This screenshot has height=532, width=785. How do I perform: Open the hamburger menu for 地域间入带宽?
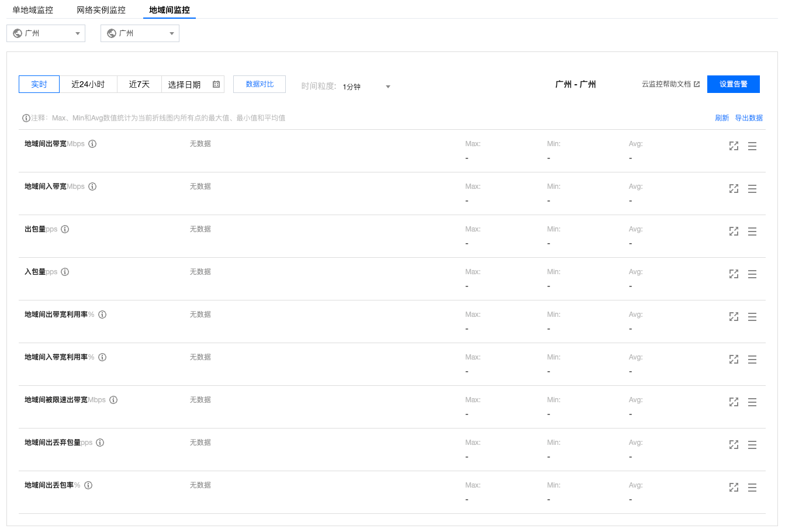coord(752,189)
